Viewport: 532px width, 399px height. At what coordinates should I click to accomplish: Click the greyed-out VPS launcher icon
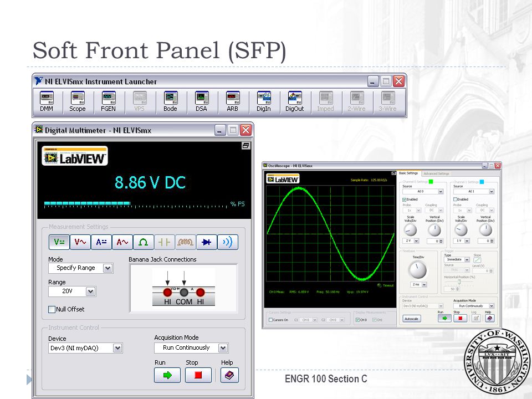click(x=139, y=101)
